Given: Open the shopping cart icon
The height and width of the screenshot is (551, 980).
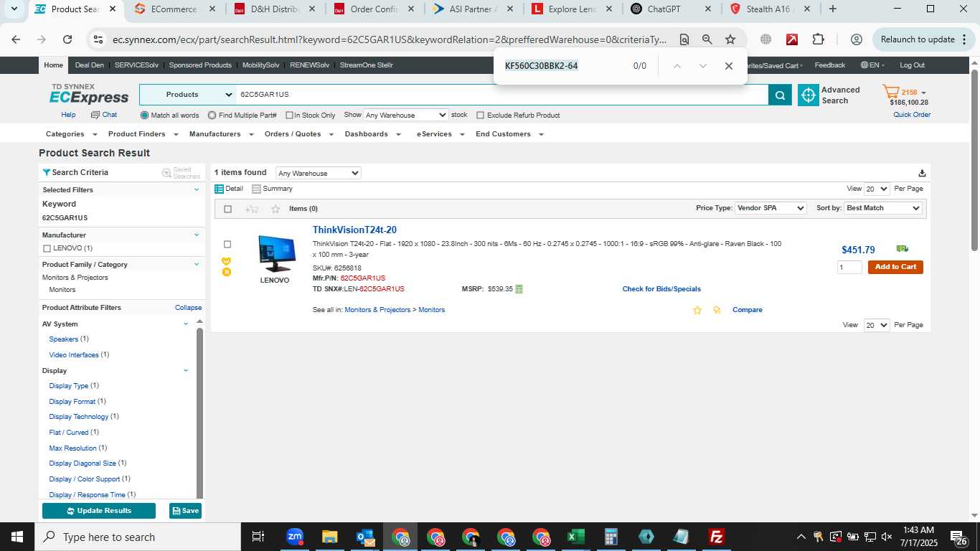Looking at the screenshot, I should (x=891, y=92).
